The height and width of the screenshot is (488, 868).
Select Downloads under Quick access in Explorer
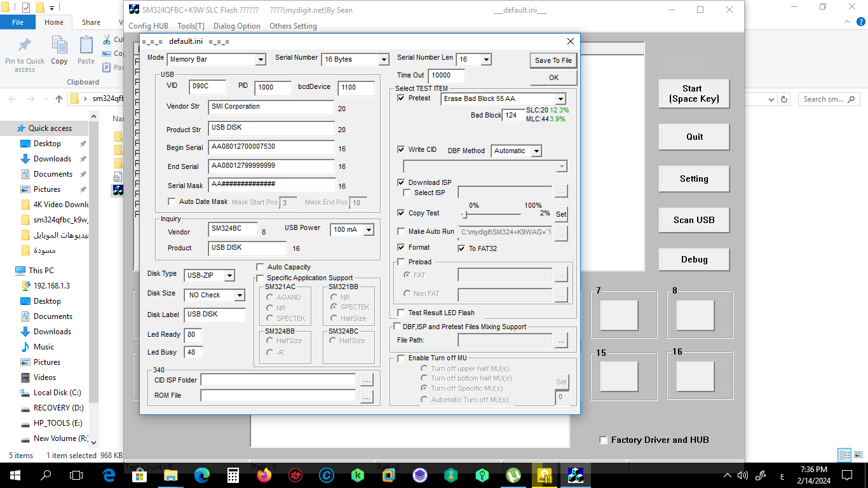coord(52,159)
